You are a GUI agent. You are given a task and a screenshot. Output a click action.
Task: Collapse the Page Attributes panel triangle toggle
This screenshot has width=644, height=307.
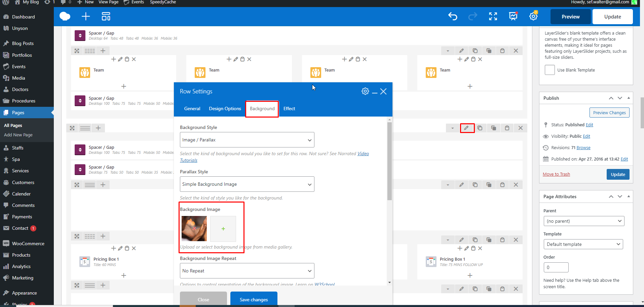tap(629, 196)
